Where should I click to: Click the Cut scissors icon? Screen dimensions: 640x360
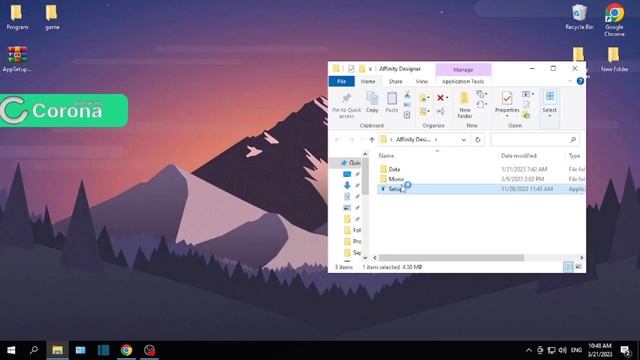pos(407,95)
